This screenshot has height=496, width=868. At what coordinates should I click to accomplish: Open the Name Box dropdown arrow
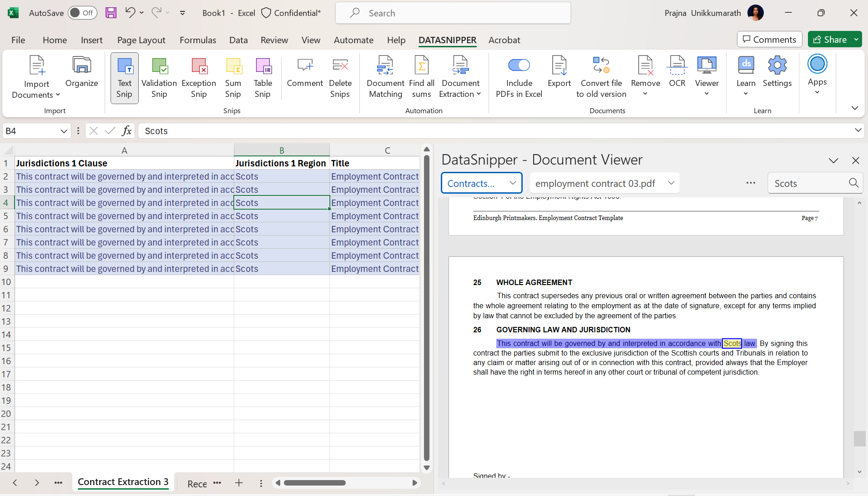click(64, 131)
